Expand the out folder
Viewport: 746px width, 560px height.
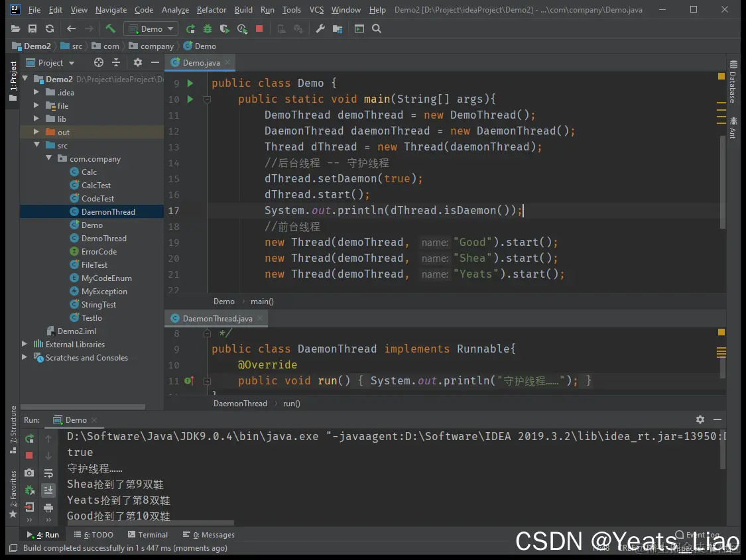36,132
